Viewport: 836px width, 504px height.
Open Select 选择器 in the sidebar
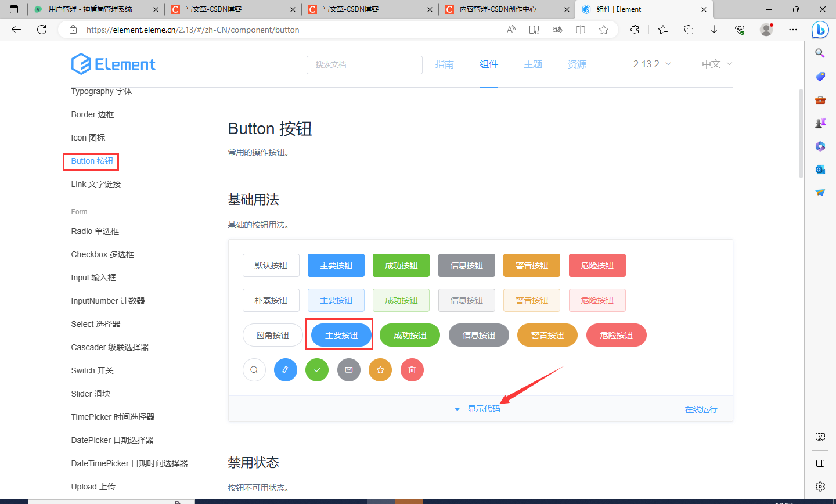(x=96, y=324)
